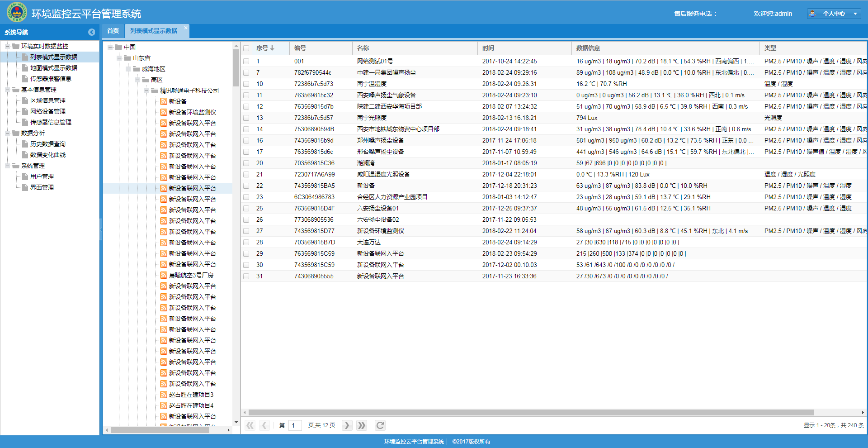Click the first page navigation arrow
The width and height of the screenshot is (868, 448).
pyautogui.click(x=250, y=425)
